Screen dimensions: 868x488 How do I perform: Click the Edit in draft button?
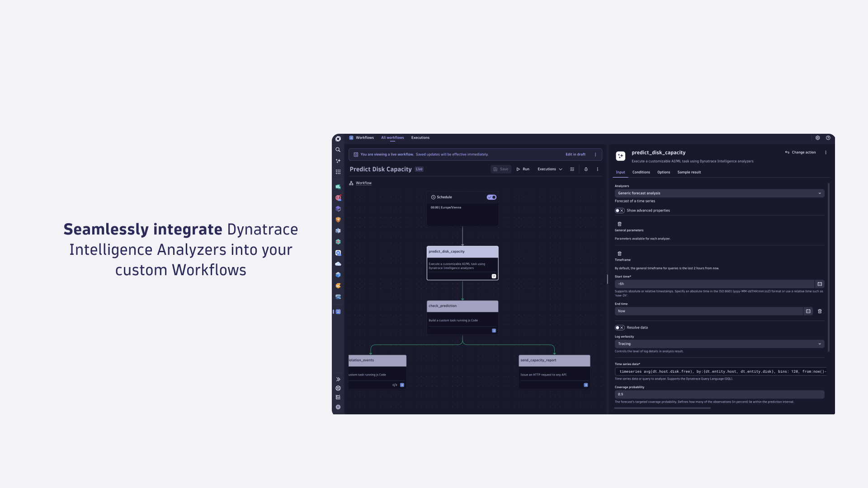(x=575, y=154)
